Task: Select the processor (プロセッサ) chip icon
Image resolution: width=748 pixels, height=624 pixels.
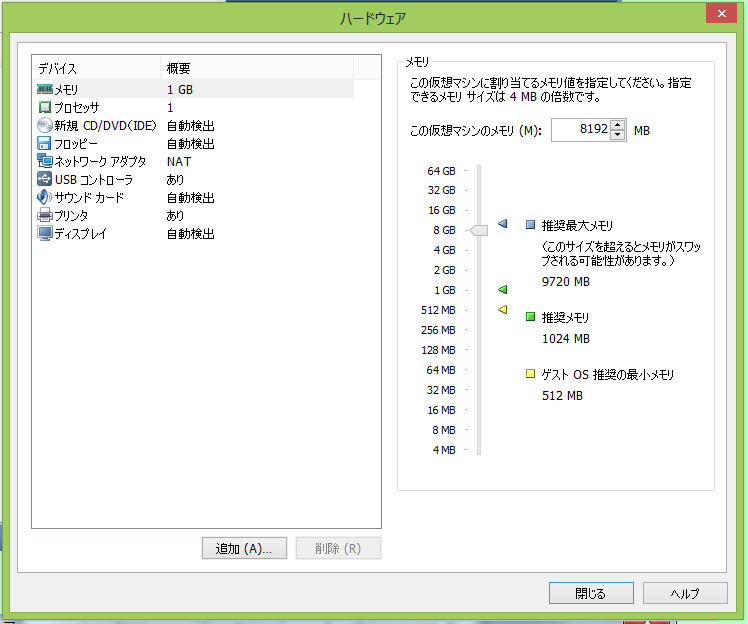Action: click(45, 107)
